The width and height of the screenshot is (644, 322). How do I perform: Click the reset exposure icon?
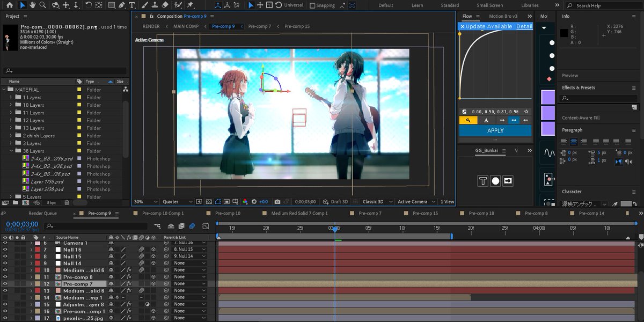254,202
